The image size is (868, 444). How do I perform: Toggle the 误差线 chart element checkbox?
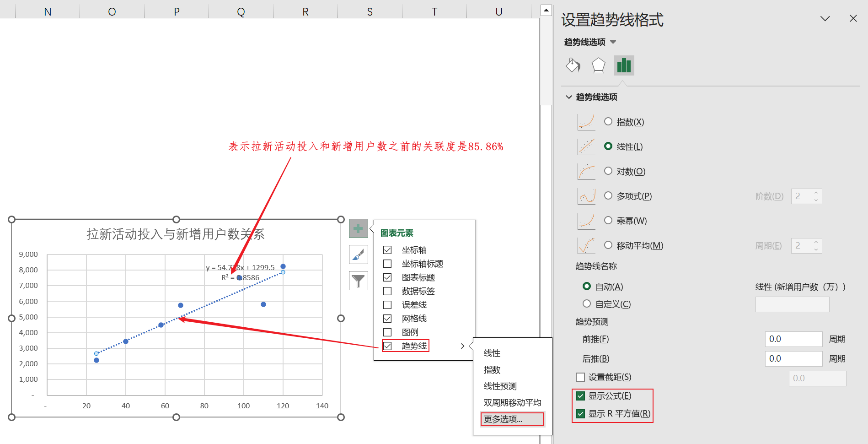(387, 305)
